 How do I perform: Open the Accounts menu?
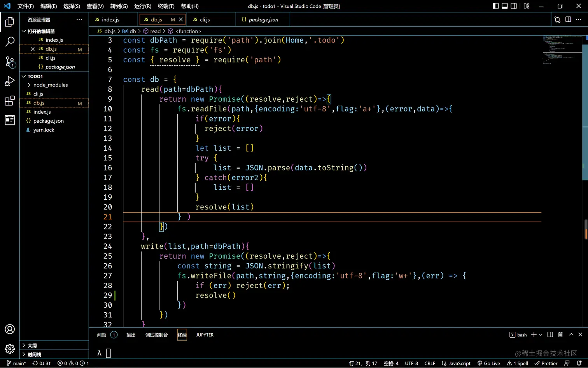[x=10, y=329]
